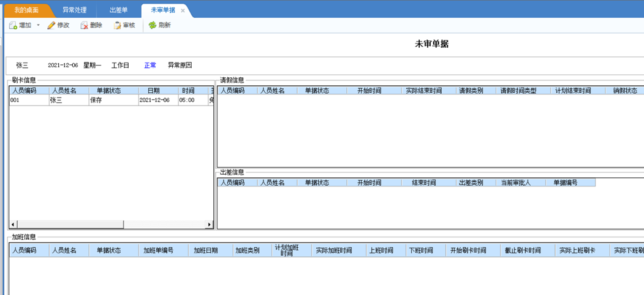644x295 pixels.
Task: Click 人员姓名 header in 出差信息
Action: (277, 183)
